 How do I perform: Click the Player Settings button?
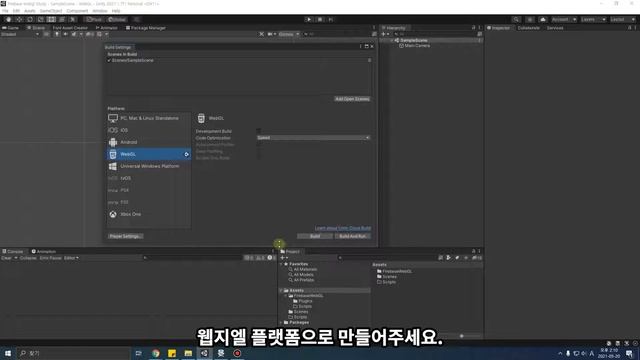[x=125, y=236]
